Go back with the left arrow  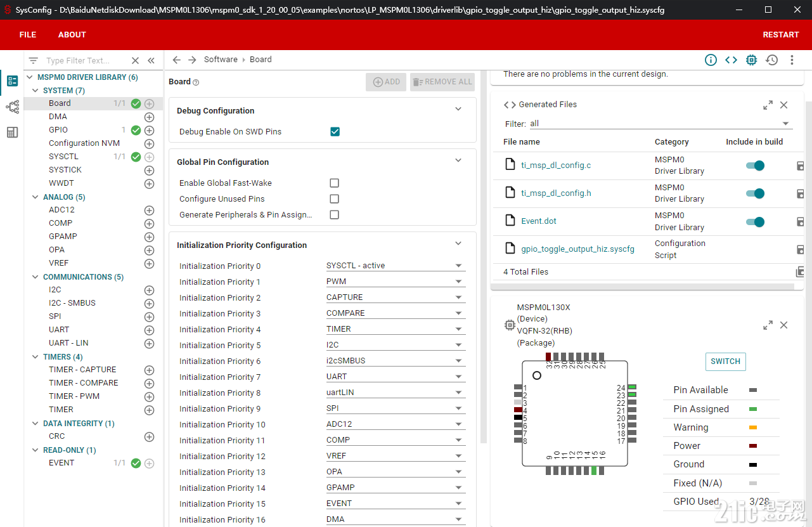[x=177, y=60]
